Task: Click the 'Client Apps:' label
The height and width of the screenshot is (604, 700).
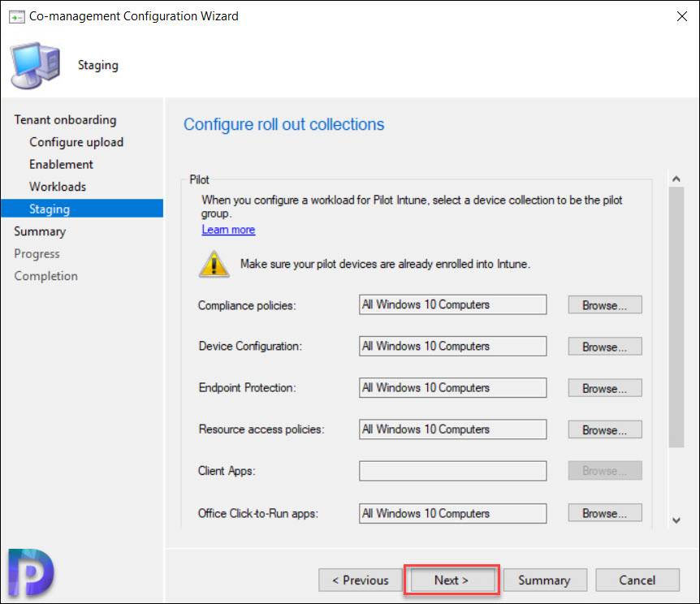Action: 227,471
